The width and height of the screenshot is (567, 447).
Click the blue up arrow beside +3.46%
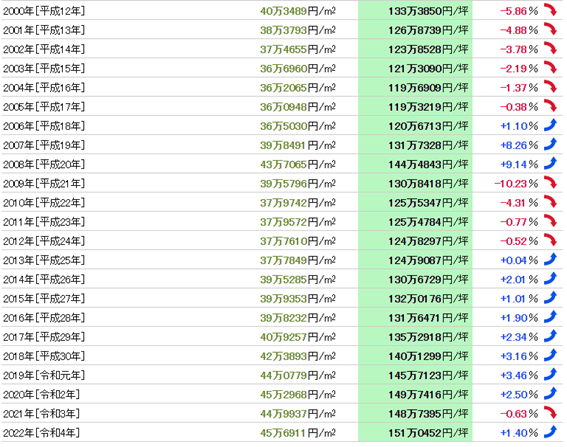pos(550,374)
